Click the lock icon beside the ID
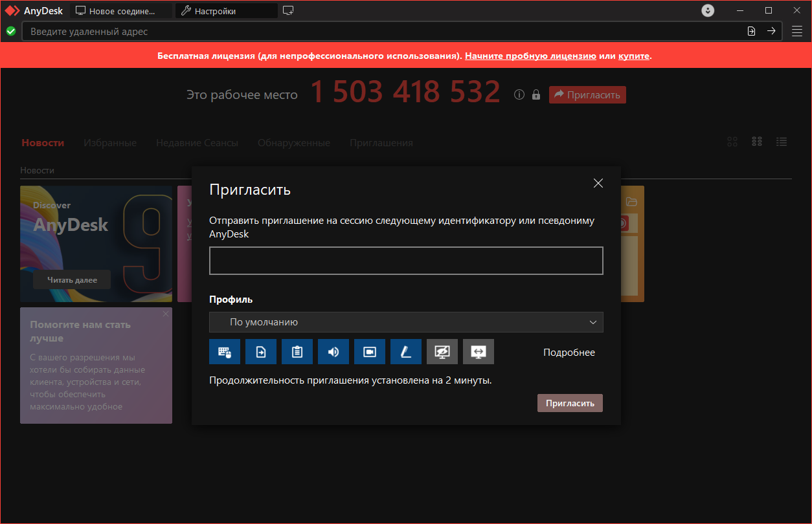812x524 pixels. [x=536, y=95]
